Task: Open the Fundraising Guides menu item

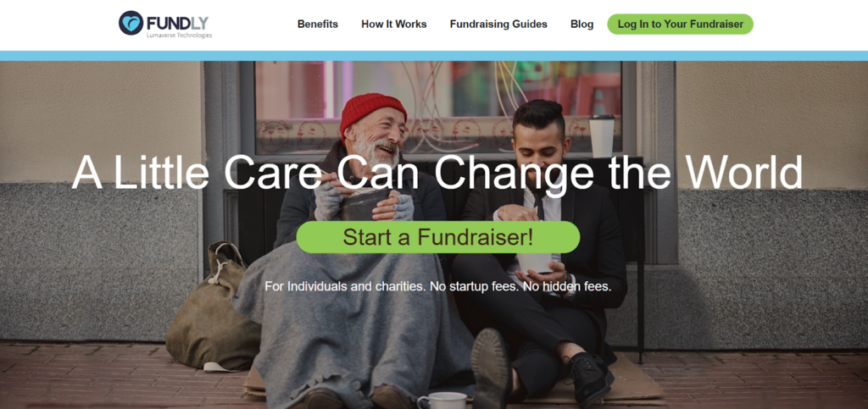Action: click(x=498, y=25)
